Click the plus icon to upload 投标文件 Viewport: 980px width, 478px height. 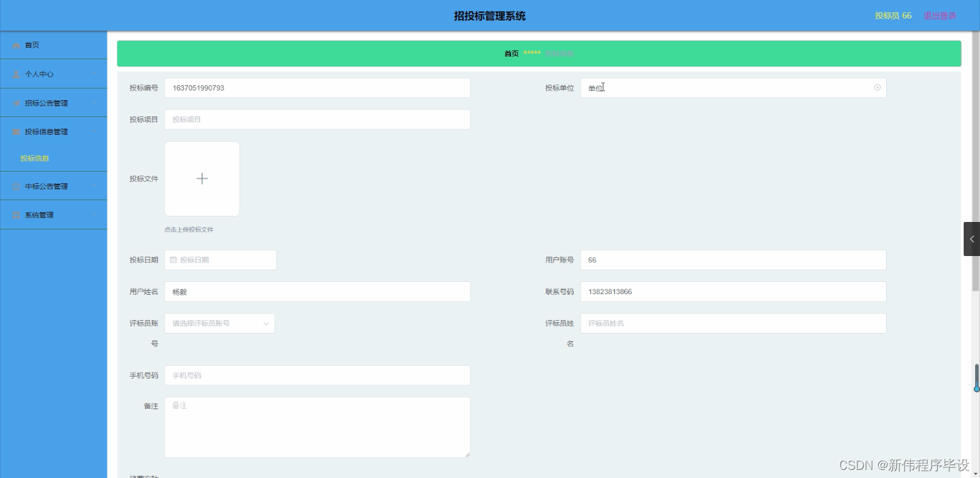point(201,178)
